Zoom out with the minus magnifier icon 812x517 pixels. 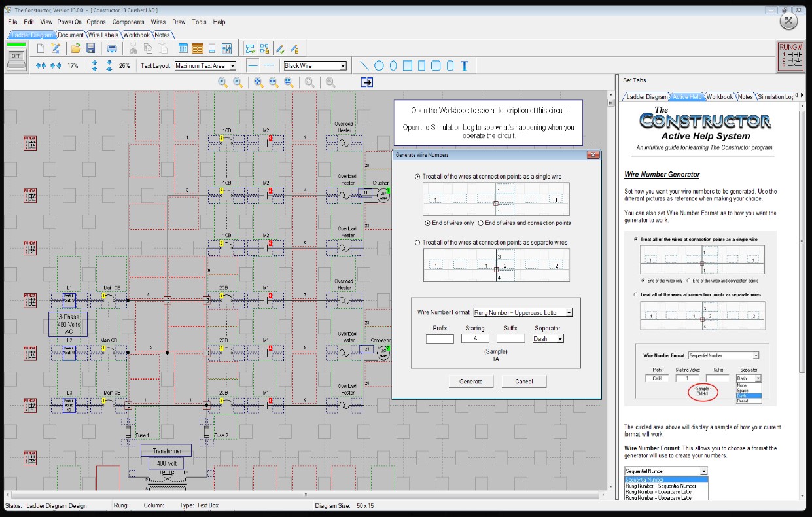pyautogui.click(x=238, y=82)
